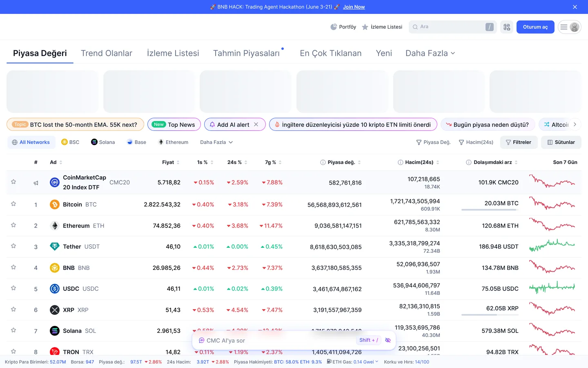Sort table by Fiyat column
588x368 pixels.
coord(171,162)
